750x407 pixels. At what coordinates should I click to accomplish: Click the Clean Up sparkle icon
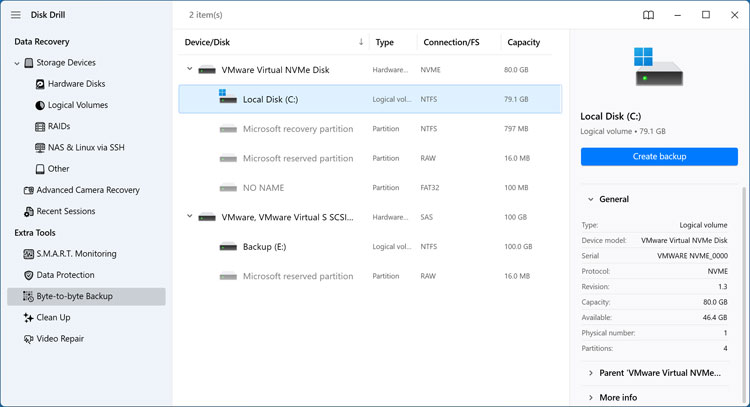pos(29,318)
